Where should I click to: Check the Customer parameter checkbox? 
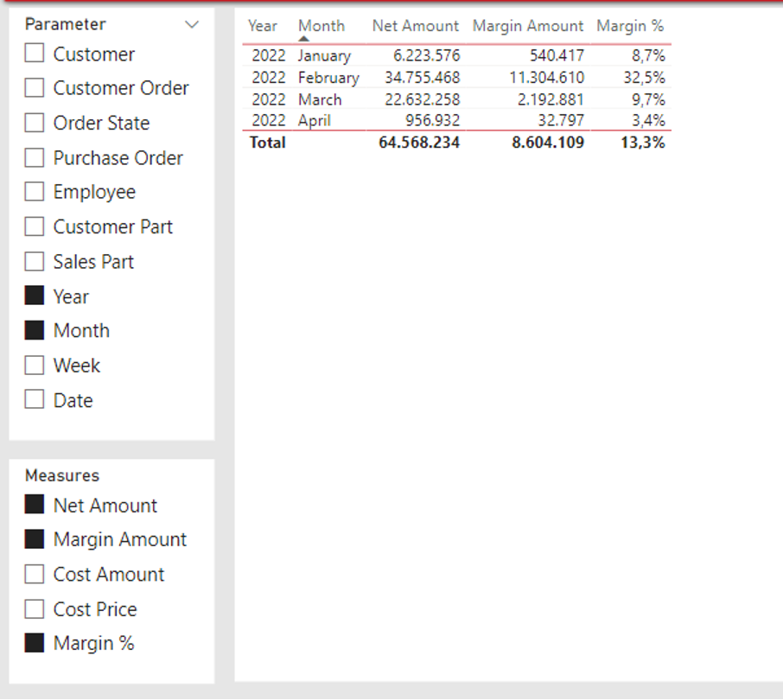pyautogui.click(x=35, y=53)
